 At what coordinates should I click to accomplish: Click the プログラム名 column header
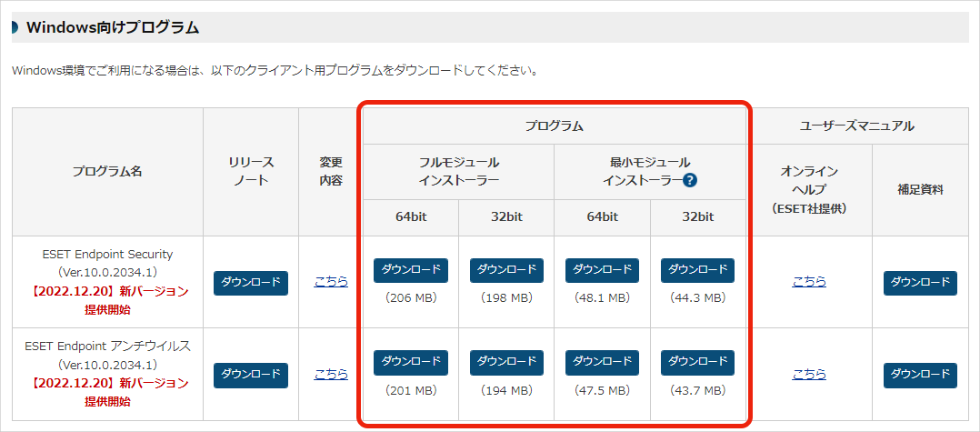107,172
